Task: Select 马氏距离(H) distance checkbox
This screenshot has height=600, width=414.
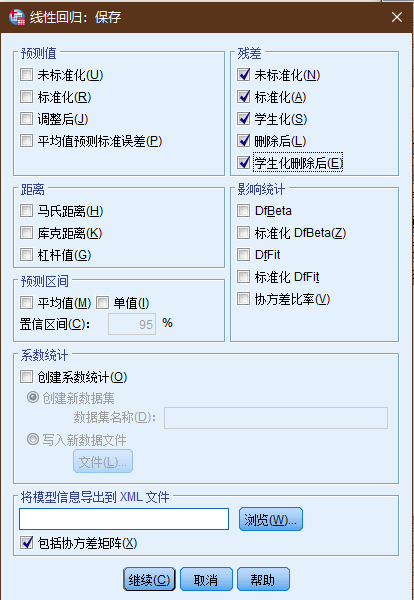Action: [x=26, y=210]
